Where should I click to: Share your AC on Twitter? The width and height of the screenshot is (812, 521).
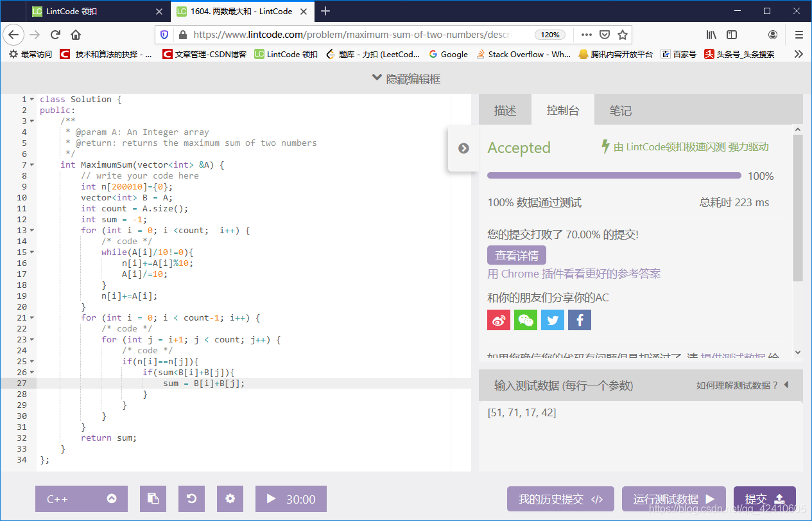click(553, 319)
